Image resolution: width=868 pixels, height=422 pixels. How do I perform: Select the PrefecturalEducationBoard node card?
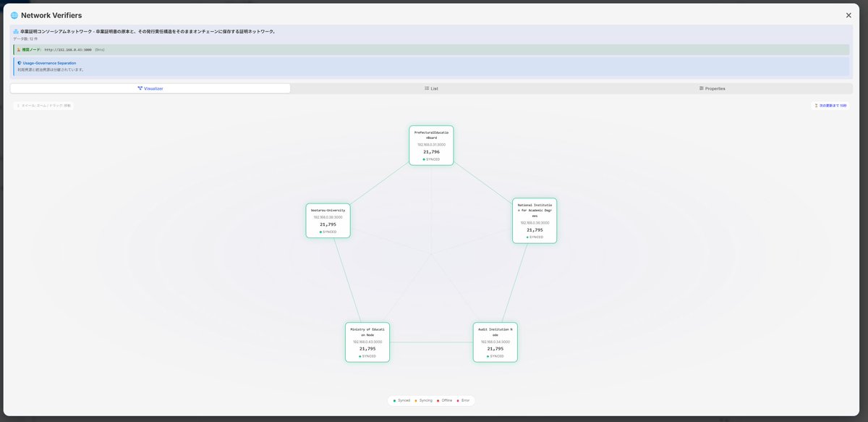(x=431, y=145)
